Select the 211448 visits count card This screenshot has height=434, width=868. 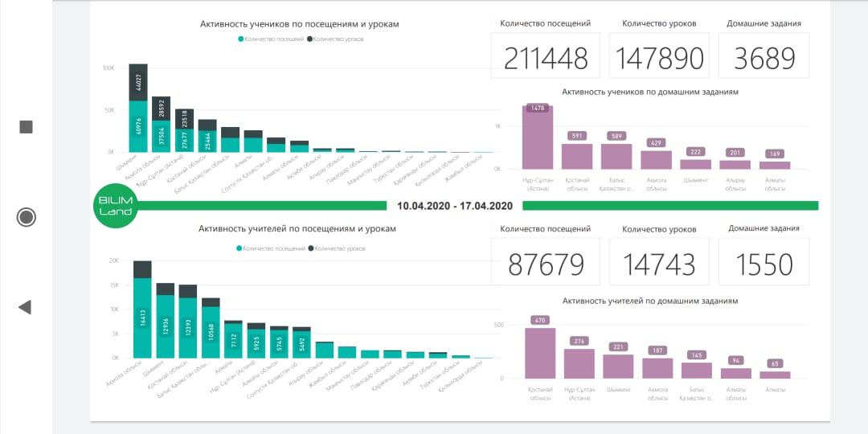tap(546, 58)
